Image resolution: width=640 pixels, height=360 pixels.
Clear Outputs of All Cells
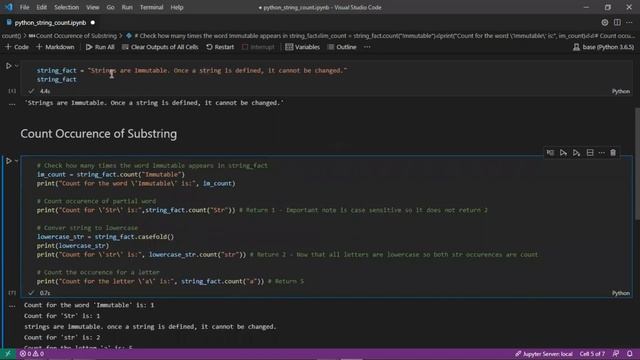pos(160,47)
